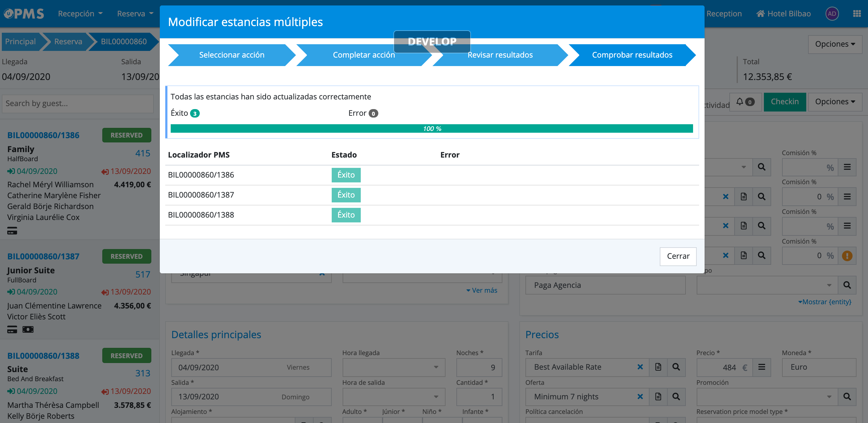868x423 pixels.
Task: Clear the Best Available Rate tarifa
Action: point(640,367)
